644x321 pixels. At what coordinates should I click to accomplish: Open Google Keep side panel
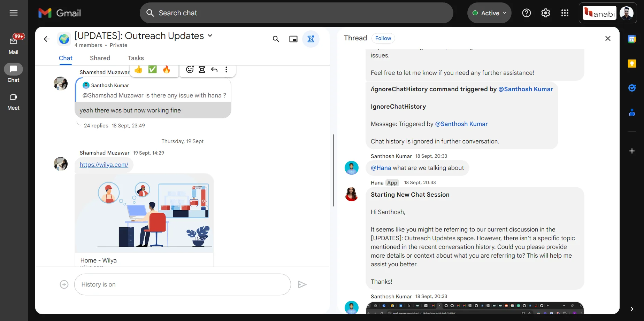(x=632, y=63)
